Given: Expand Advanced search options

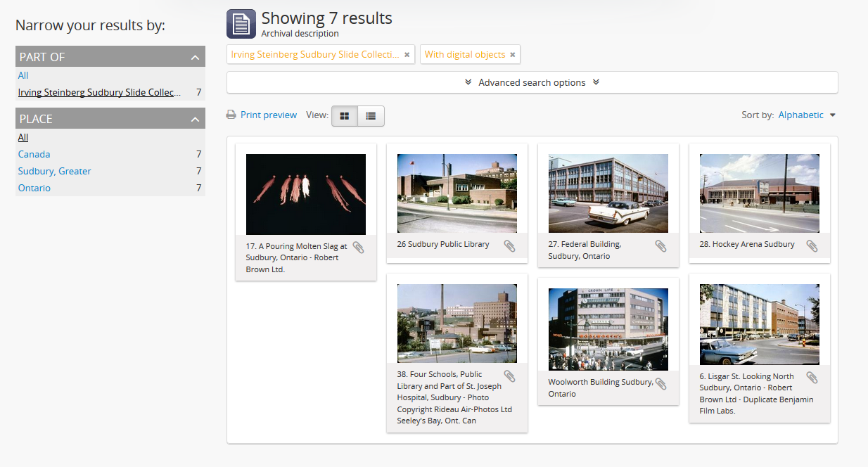Looking at the screenshot, I should point(532,82).
